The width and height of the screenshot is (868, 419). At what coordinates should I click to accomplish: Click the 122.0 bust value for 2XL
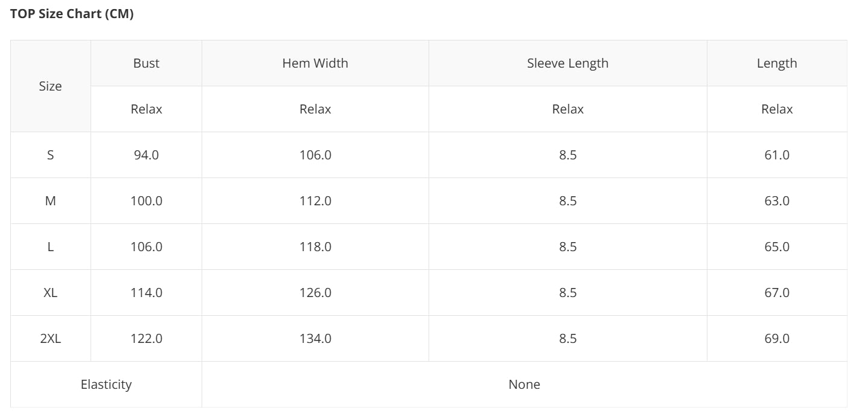pos(147,339)
